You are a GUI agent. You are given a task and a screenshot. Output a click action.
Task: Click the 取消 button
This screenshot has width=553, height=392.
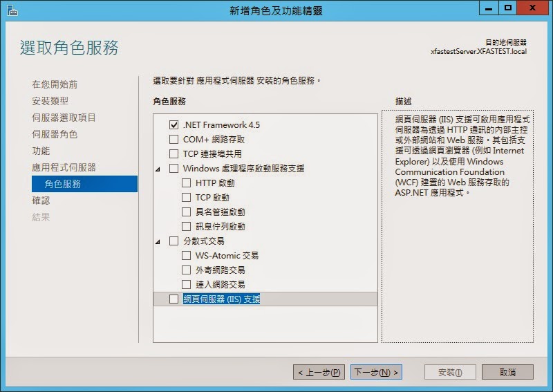click(507, 372)
